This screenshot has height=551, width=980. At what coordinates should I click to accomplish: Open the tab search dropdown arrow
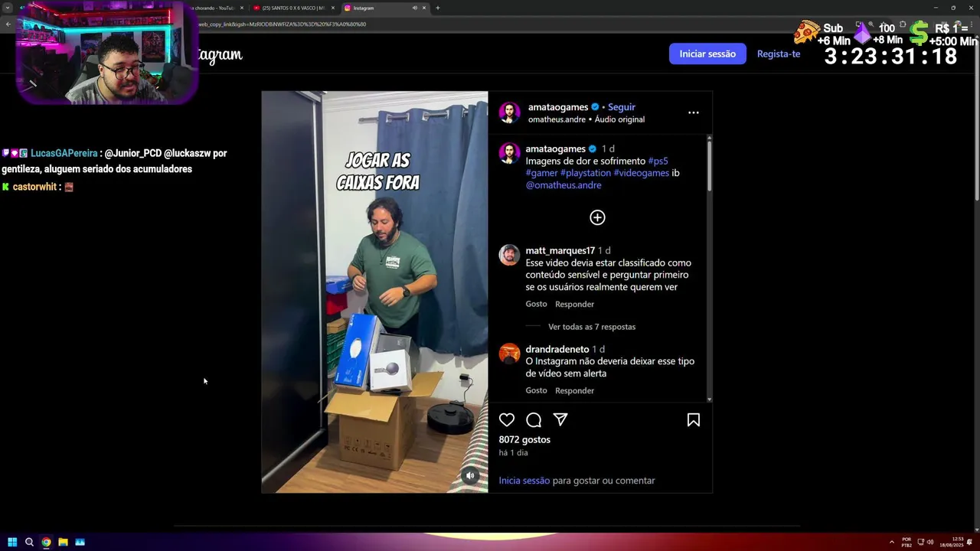8,8
